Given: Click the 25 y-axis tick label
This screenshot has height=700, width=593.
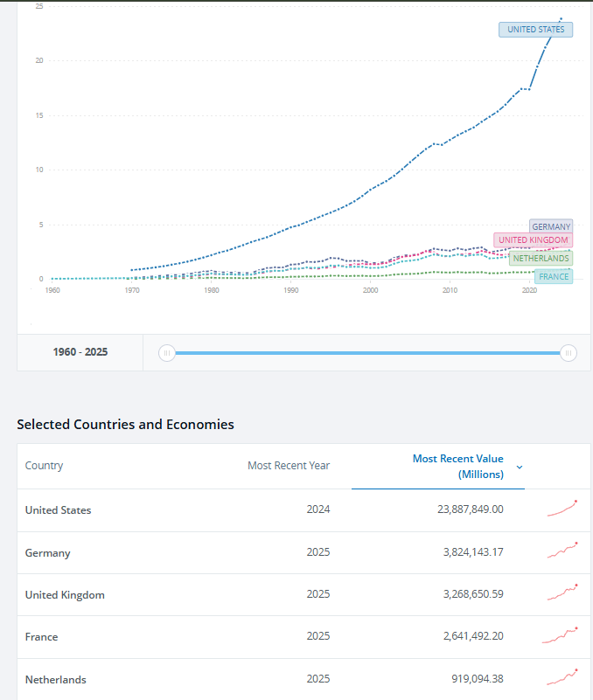Looking at the screenshot, I should click(39, 6).
